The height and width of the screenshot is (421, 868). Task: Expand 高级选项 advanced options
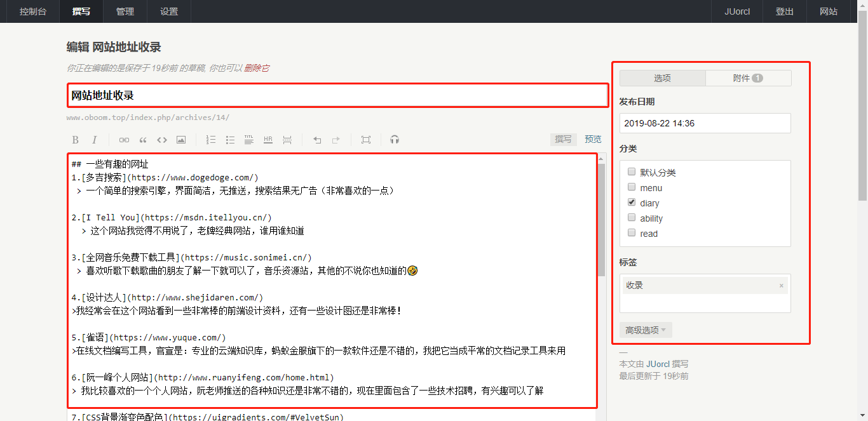646,330
